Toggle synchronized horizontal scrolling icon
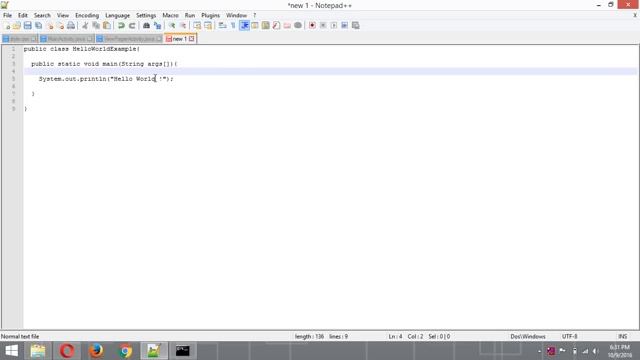The height and width of the screenshot is (360, 640). (x=208, y=26)
